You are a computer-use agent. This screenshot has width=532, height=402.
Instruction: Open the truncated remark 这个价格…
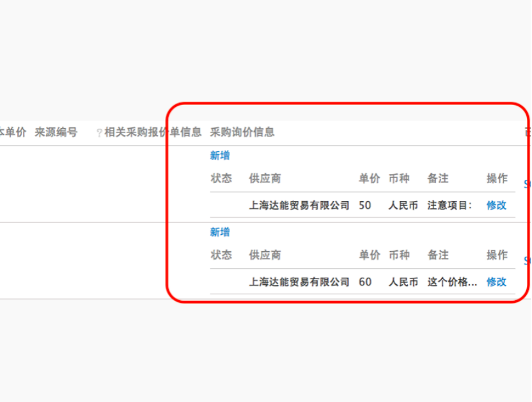452,282
